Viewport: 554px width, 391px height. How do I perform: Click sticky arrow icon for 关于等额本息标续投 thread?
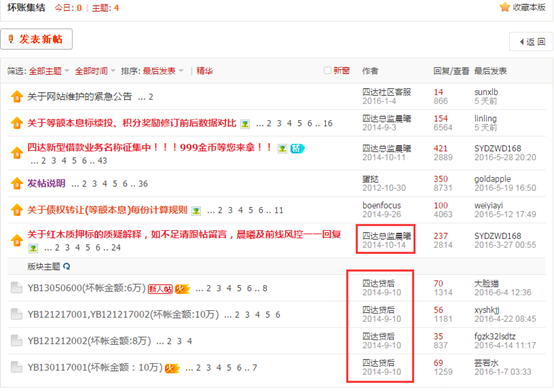(x=17, y=123)
